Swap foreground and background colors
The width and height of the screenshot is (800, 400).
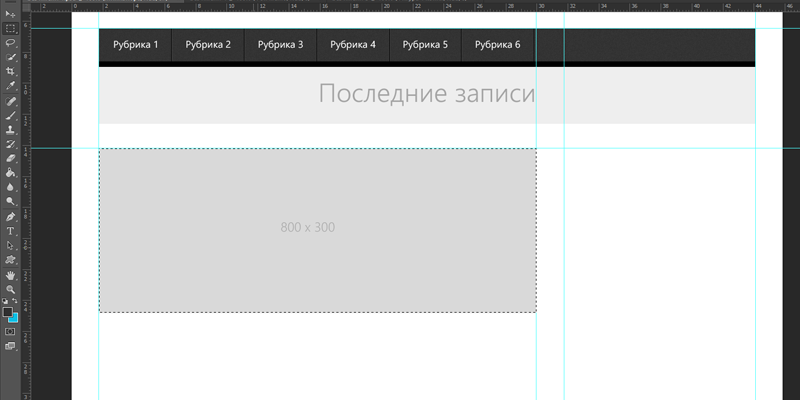click(15, 301)
